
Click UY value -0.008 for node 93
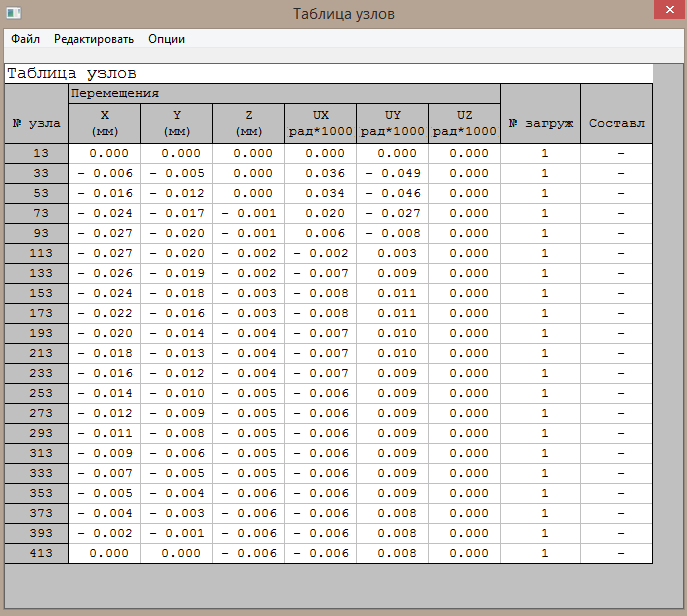393,234
